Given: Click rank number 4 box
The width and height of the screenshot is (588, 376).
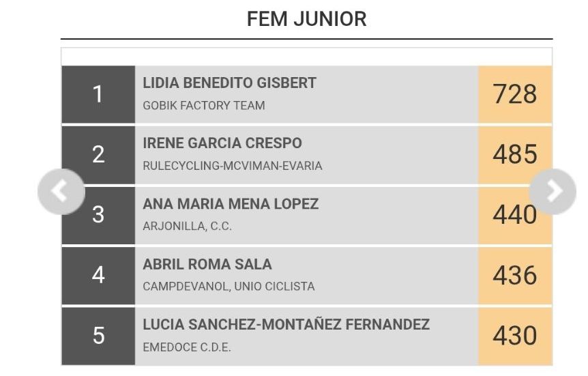Looking at the screenshot, I should 98,276.
